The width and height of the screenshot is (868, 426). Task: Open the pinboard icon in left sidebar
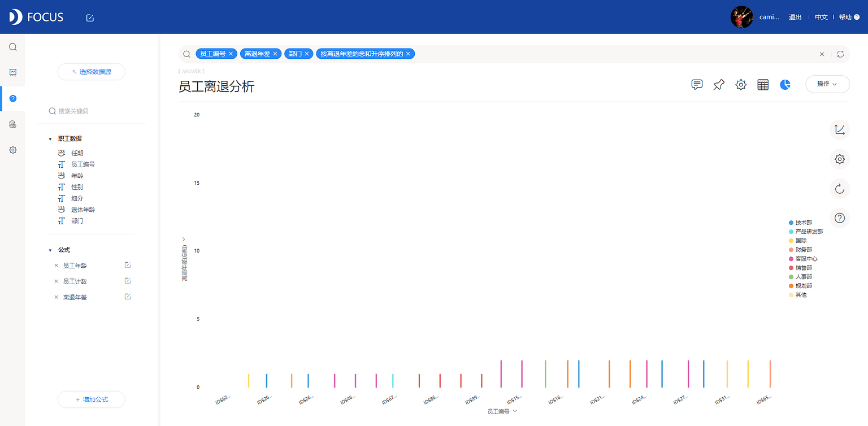tap(12, 72)
